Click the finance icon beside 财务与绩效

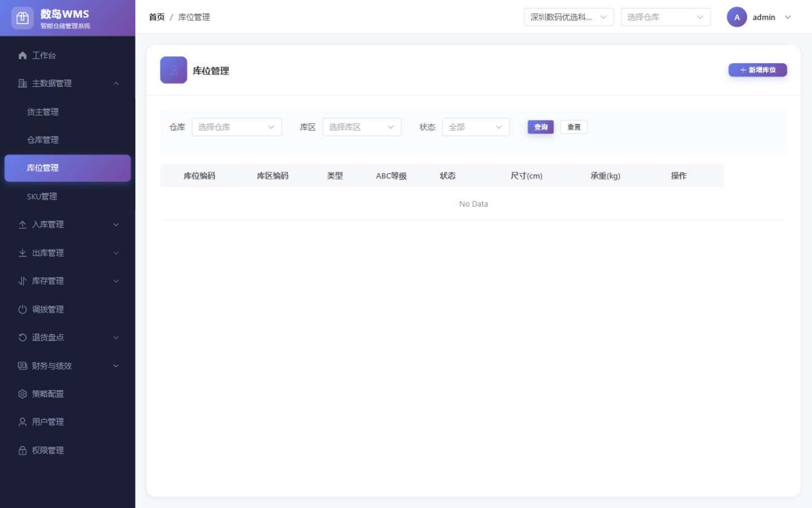(x=23, y=366)
